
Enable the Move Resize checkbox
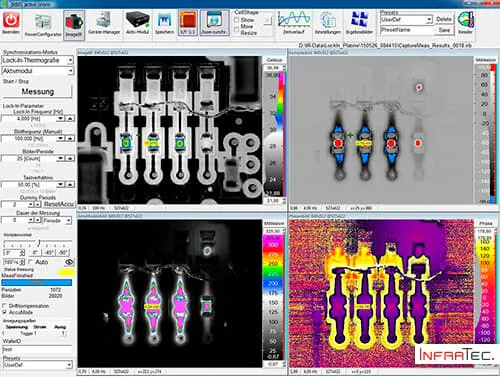(236, 30)
